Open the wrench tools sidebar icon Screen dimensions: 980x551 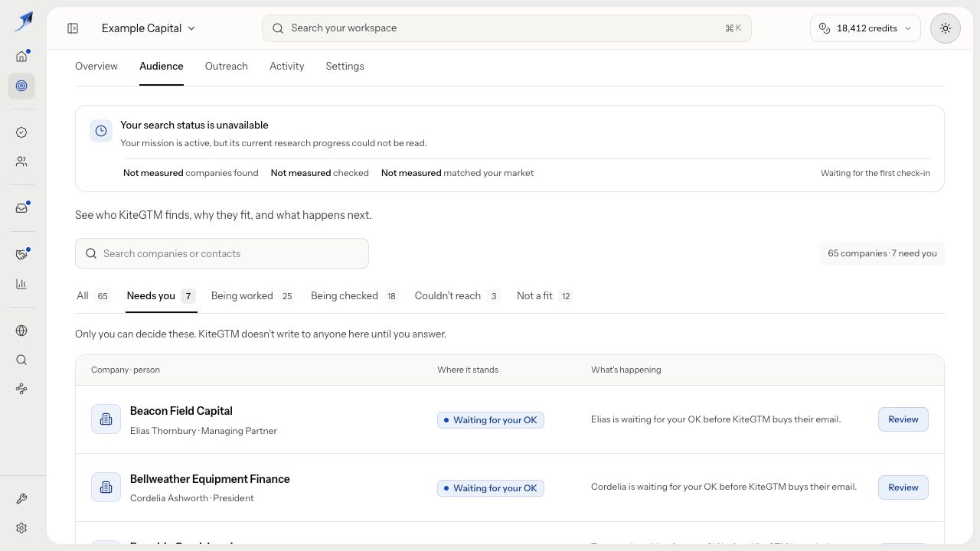coord(21,499)
